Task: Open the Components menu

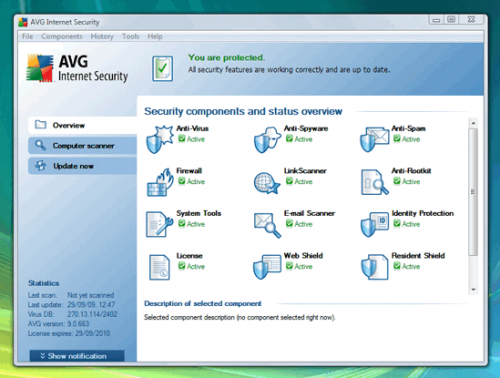Action: tap(62, 36)
